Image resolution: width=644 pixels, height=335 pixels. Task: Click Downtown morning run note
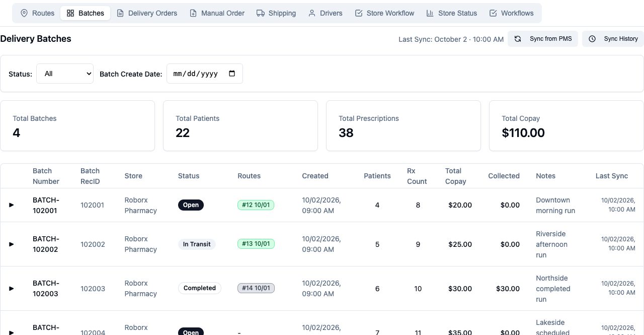click(x=555, y=206)
